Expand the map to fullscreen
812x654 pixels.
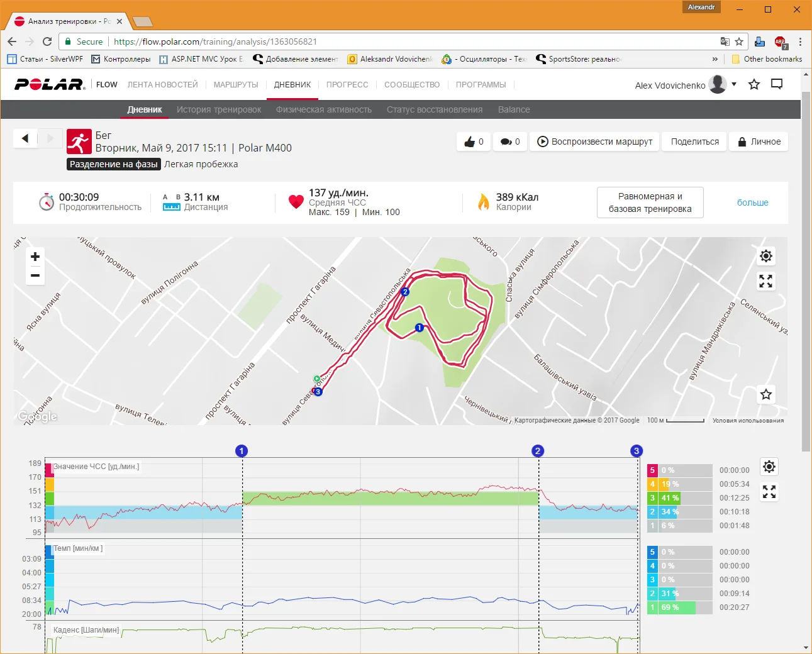pos(765,281)
